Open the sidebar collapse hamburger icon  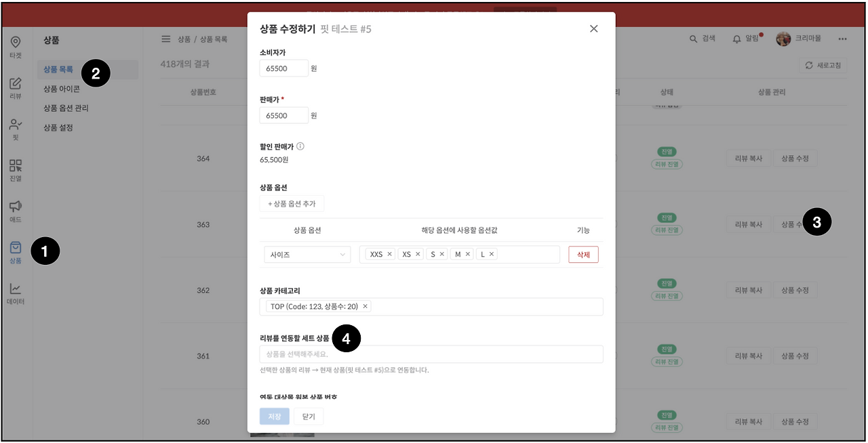[x=166, y=39]
